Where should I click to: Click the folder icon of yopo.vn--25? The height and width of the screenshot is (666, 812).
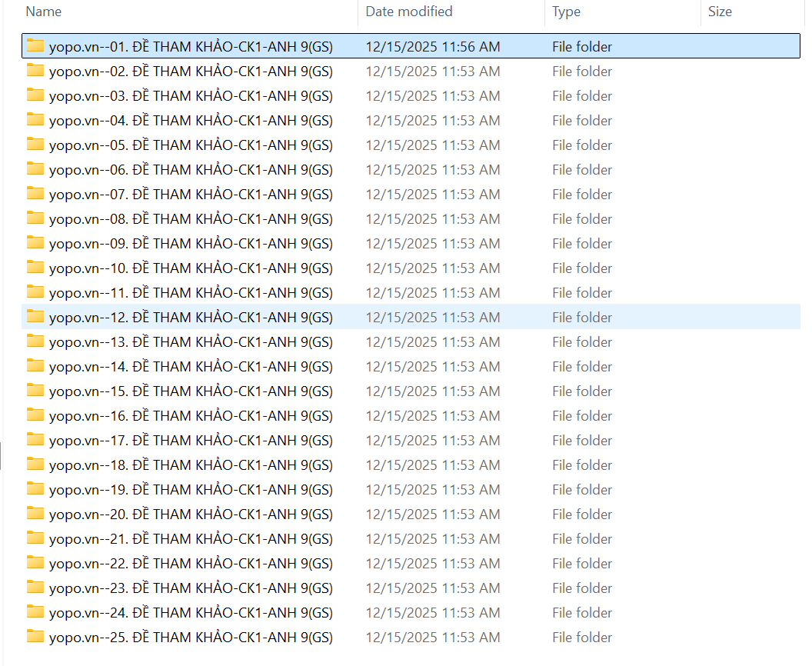(35, 637)
